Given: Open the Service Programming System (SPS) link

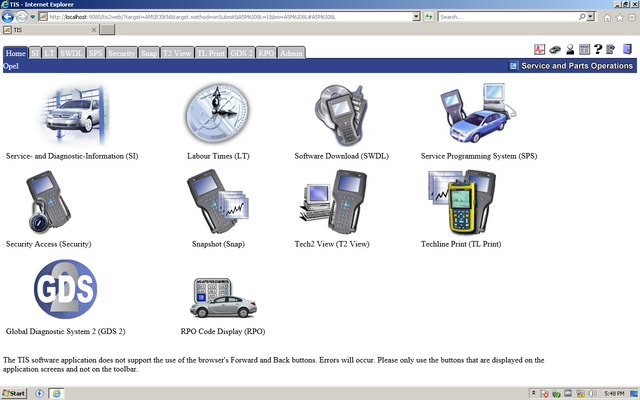Looking at the screenshot, I should pos(479,156).
